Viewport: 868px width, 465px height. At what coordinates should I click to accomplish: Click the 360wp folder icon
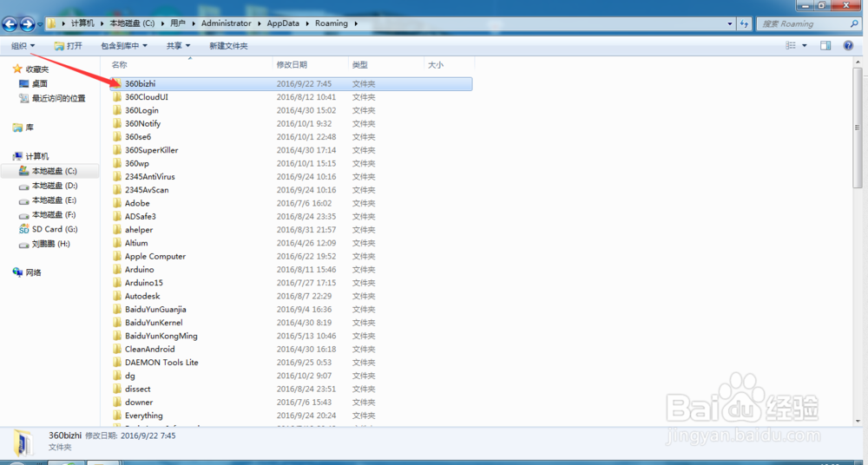tap(117, 163)
